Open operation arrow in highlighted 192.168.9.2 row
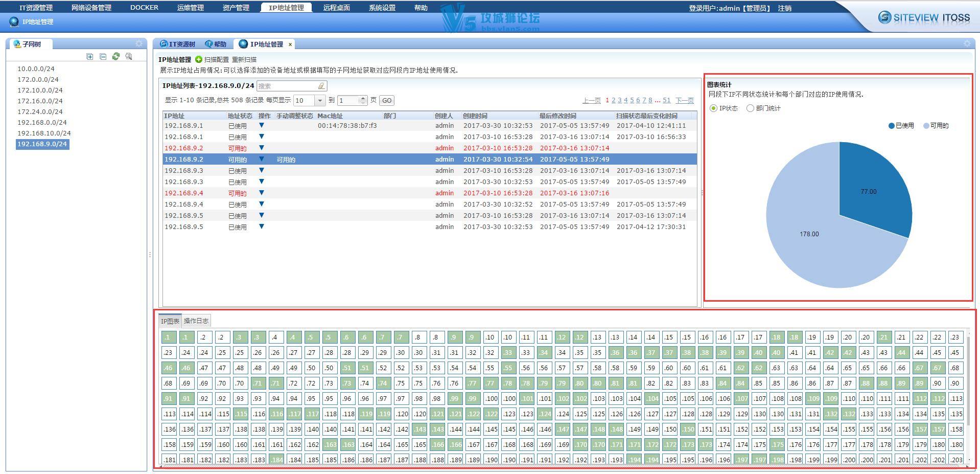The width and height of the screenshot is (980, 474). click(262, 159)
